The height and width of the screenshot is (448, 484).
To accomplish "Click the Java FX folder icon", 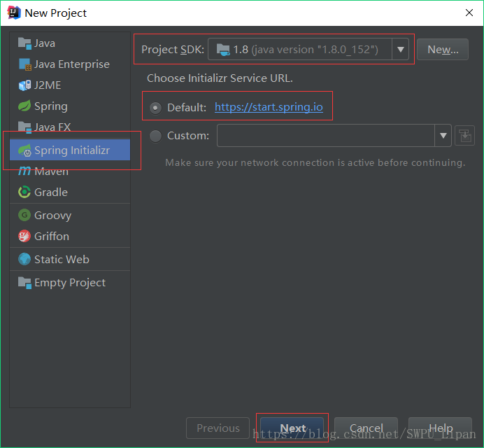I will [24, 127].
